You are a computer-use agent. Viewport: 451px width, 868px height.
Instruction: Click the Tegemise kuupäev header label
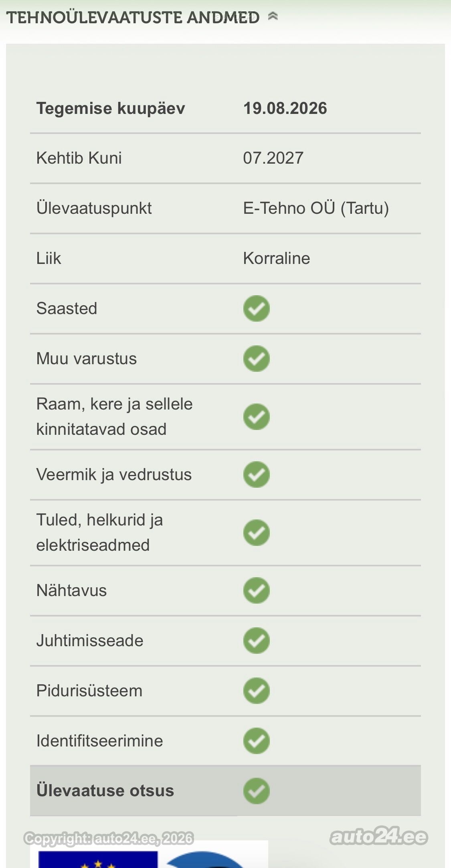point(111,108)
